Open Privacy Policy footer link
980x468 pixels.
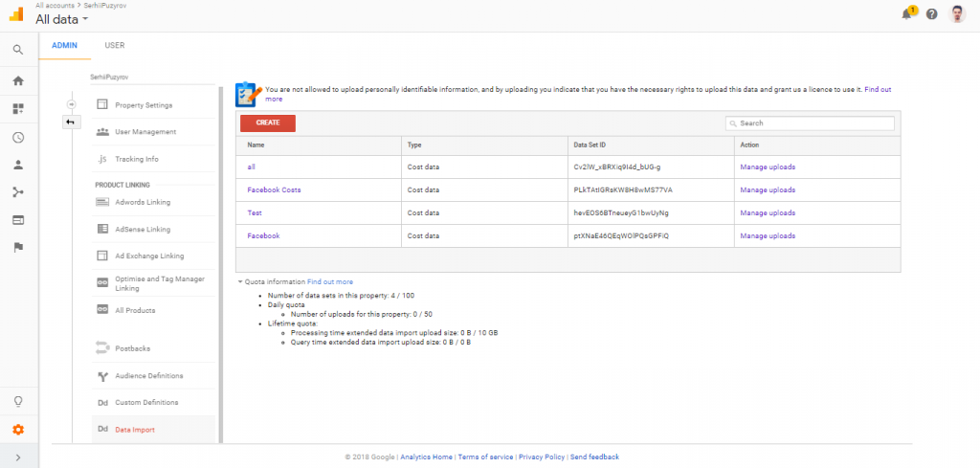point(542,457)
